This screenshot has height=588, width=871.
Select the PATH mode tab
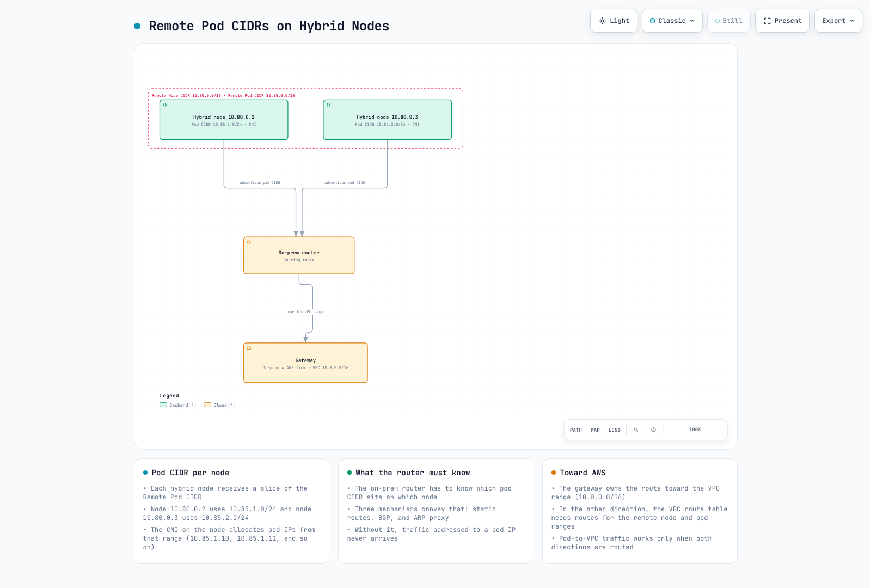coord(576,430)
